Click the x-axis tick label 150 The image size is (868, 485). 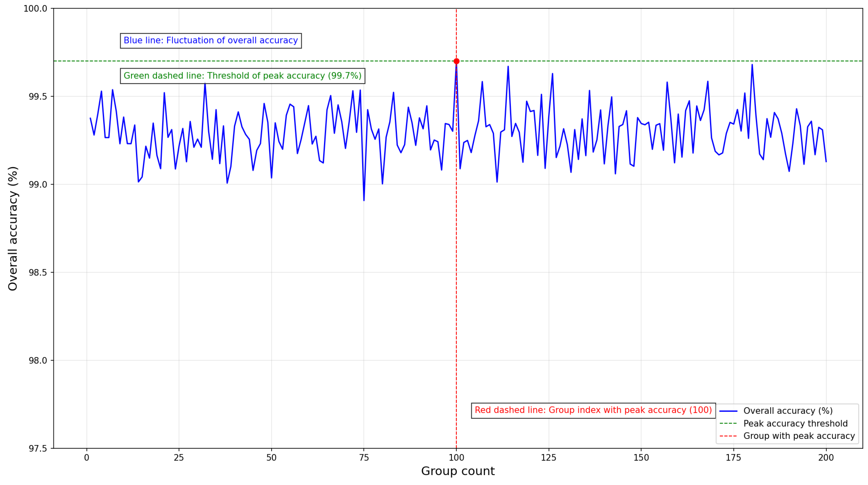[x=641, y=457]
